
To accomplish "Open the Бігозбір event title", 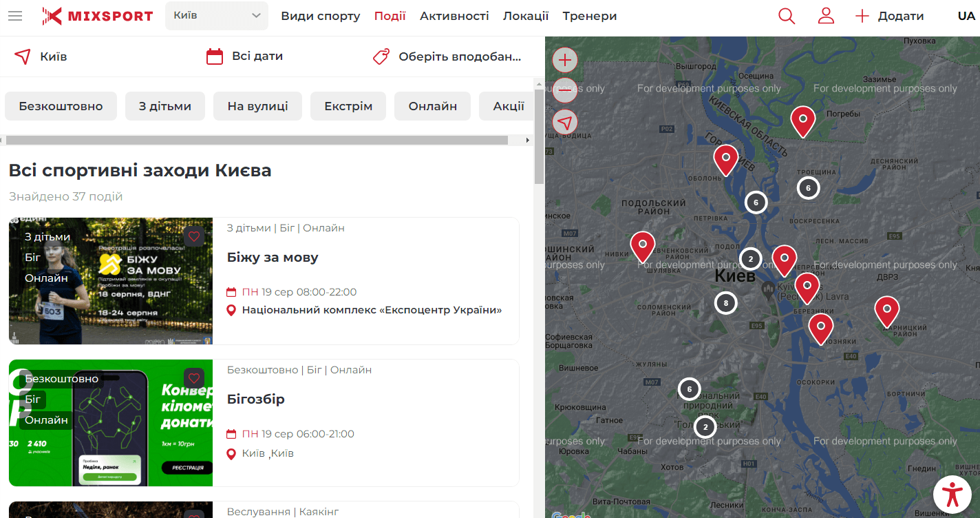I will point(256,400).
